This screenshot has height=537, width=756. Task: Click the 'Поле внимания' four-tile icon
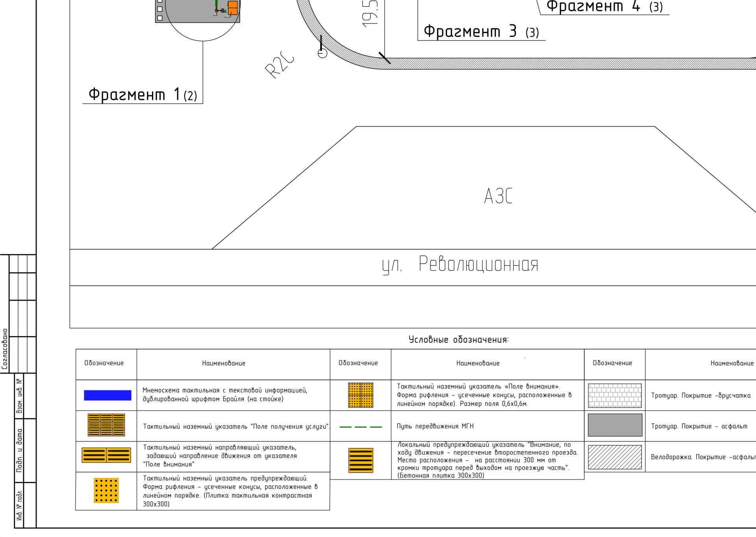(360, 395)
